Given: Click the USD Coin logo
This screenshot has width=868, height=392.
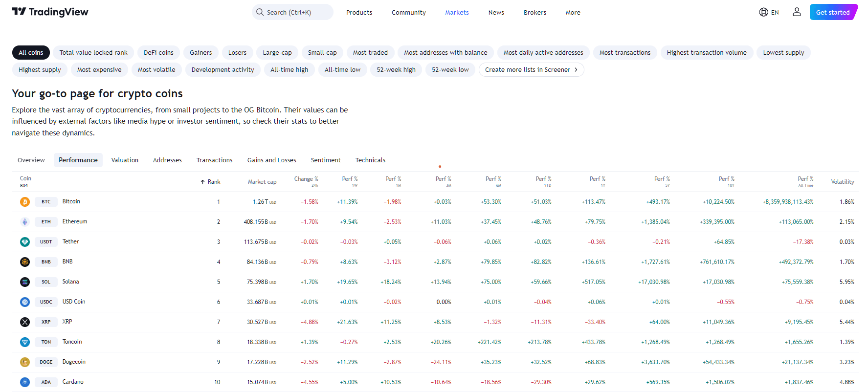Looking at the screenshot, I should [x=25, y=302].
